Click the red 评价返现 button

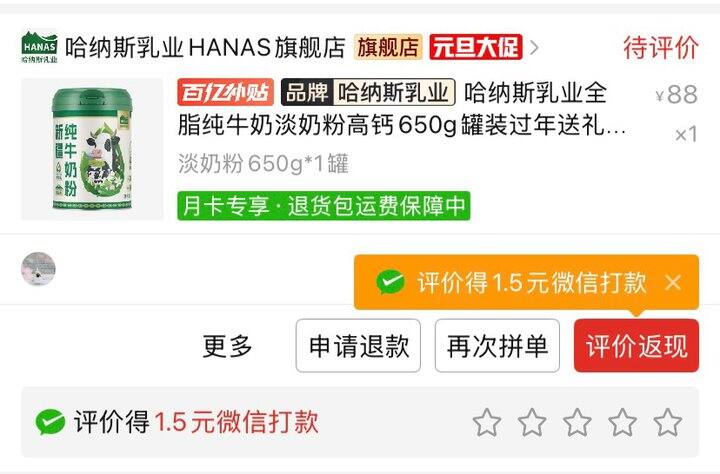coord(636,346)
